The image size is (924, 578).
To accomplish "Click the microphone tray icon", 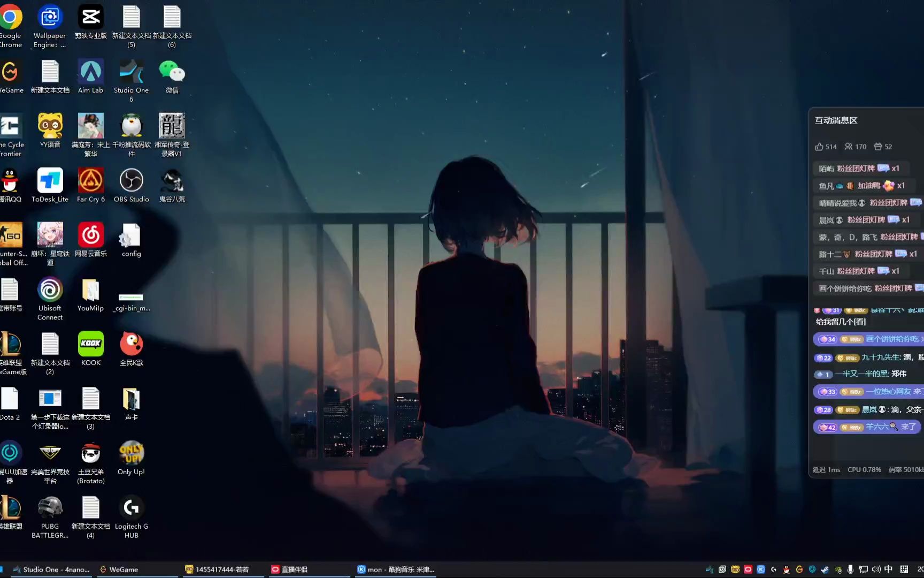I will tap(851, 569).
